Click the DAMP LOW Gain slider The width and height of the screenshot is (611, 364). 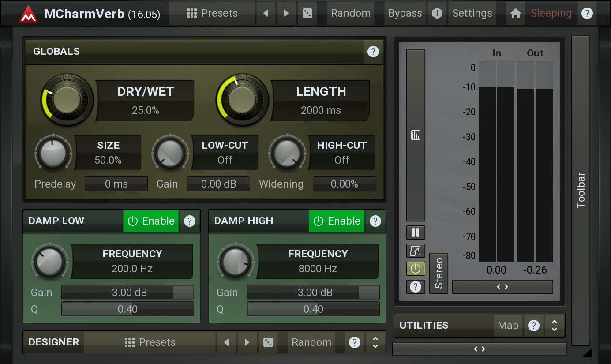[x=127, y=292]
